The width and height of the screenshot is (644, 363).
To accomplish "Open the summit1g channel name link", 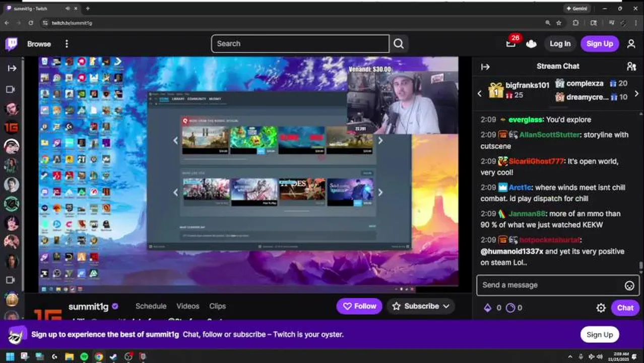I will [x=88, y=306].
